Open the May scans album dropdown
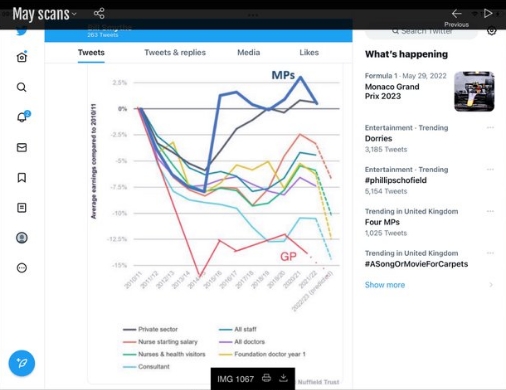Screen dimensions: 506x390 pos(44,14)
